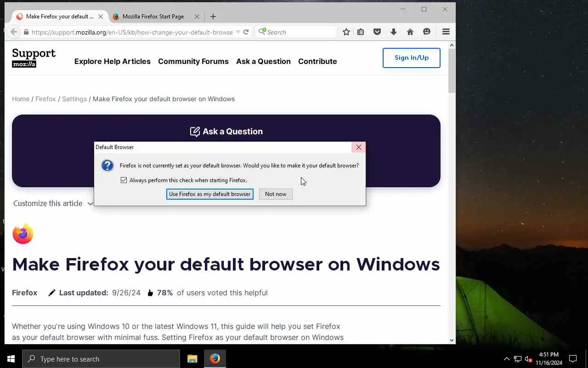Uncheck Always perform this check checkbox
Viewport: 588px width, 368px height.
click(124, 180)
